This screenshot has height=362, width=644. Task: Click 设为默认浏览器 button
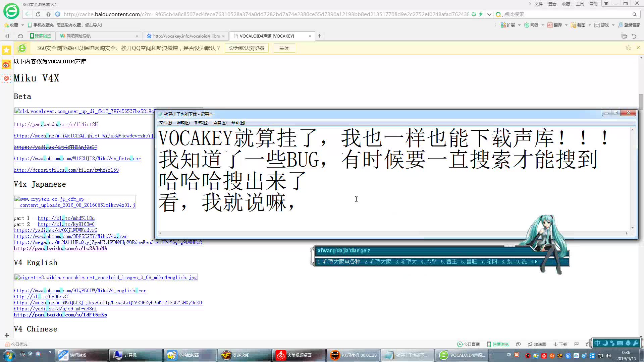[x=247, y=48]
